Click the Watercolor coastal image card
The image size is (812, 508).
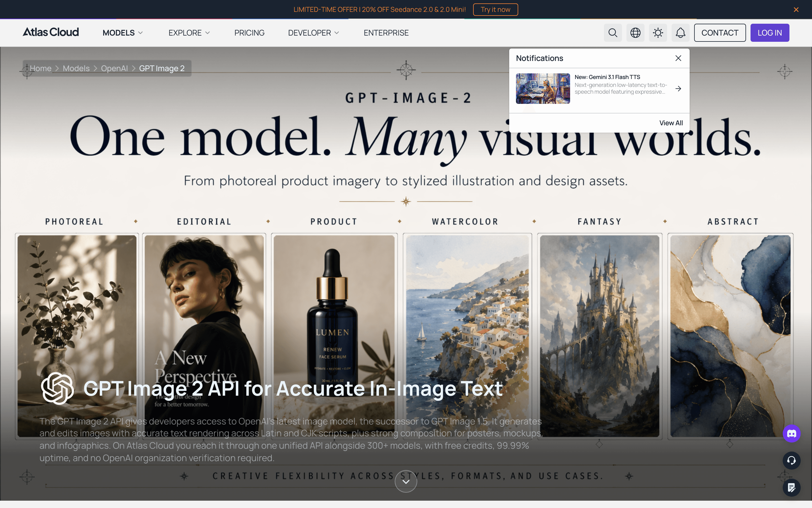(467, 336)
